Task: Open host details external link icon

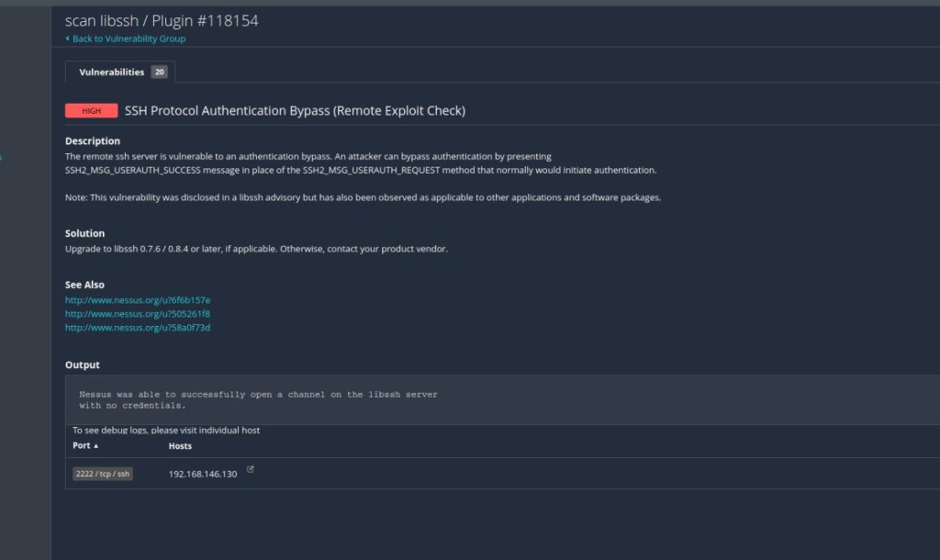Action: pos(251,470)
